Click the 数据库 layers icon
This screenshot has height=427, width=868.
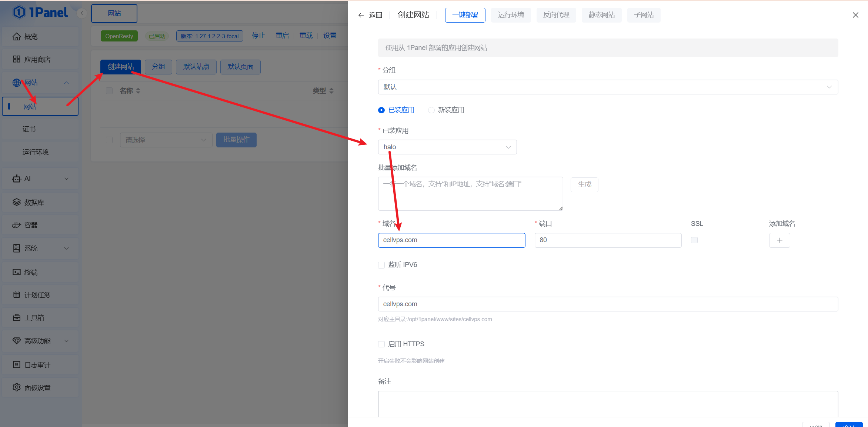16,202
